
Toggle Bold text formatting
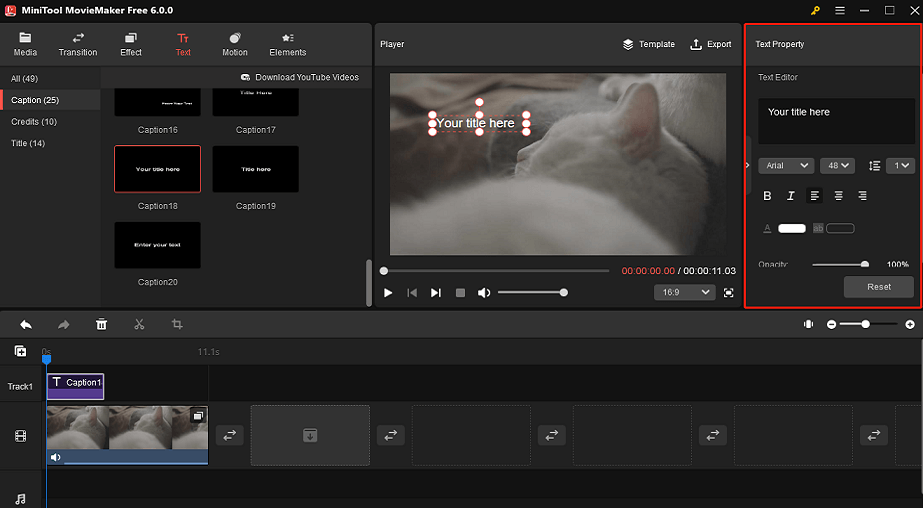(768, 196)
